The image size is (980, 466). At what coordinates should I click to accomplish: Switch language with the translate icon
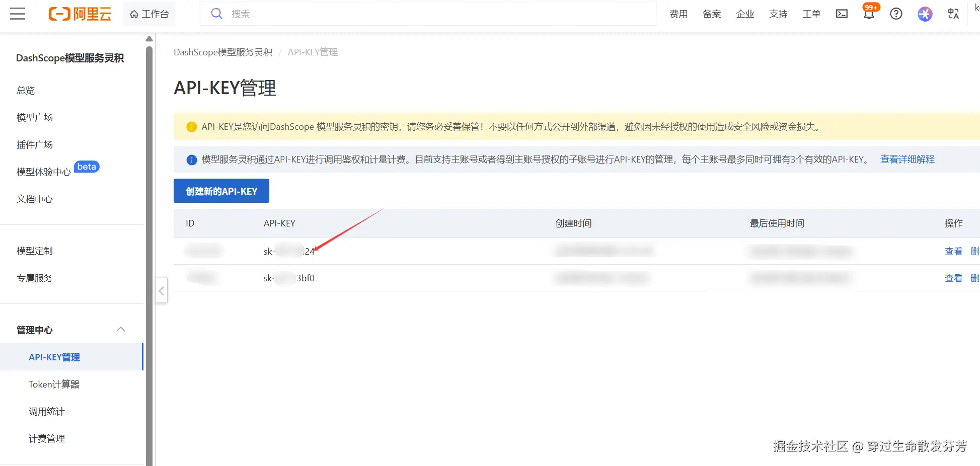(953, 14)
